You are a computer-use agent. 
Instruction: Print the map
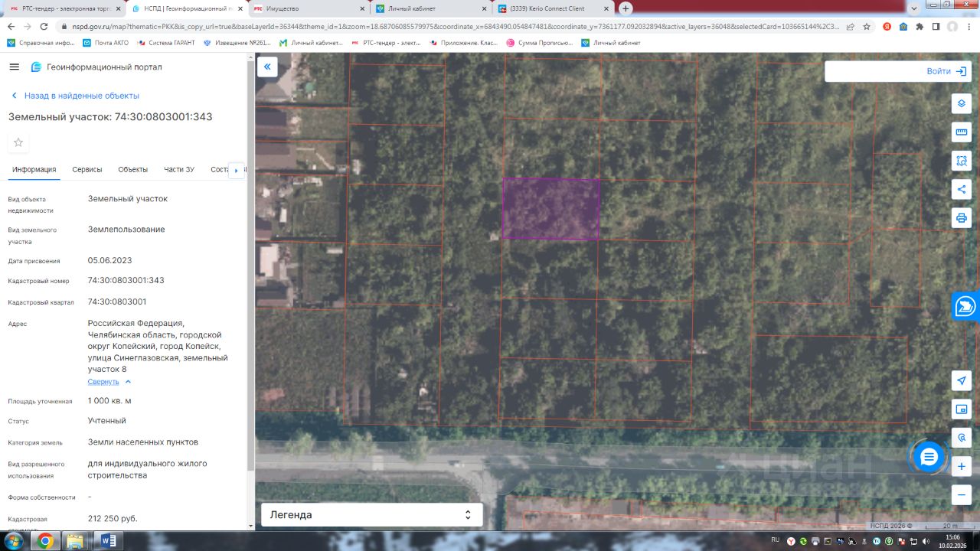pyautogui.click(x=962, y=217)
